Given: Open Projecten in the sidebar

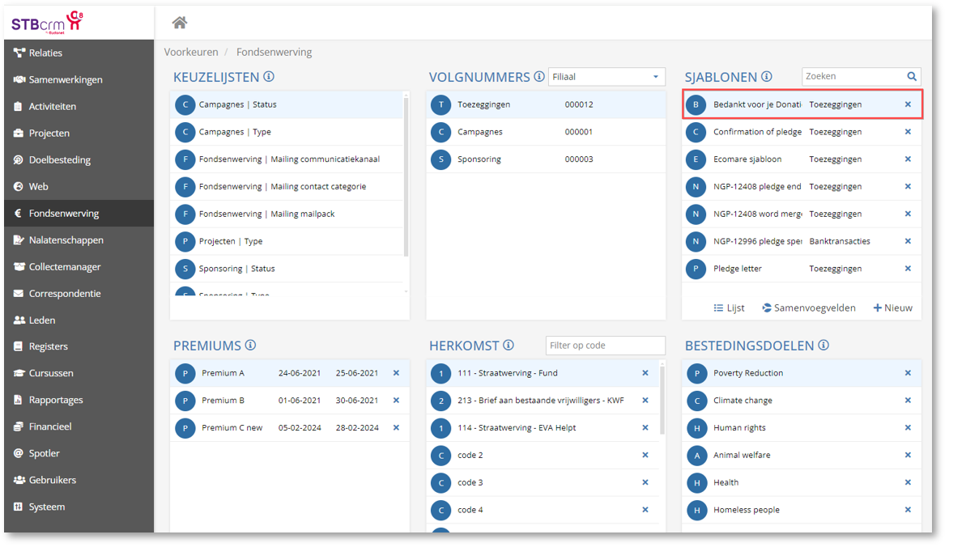Looking at the screenshot, I should click(x=79, y=133).
